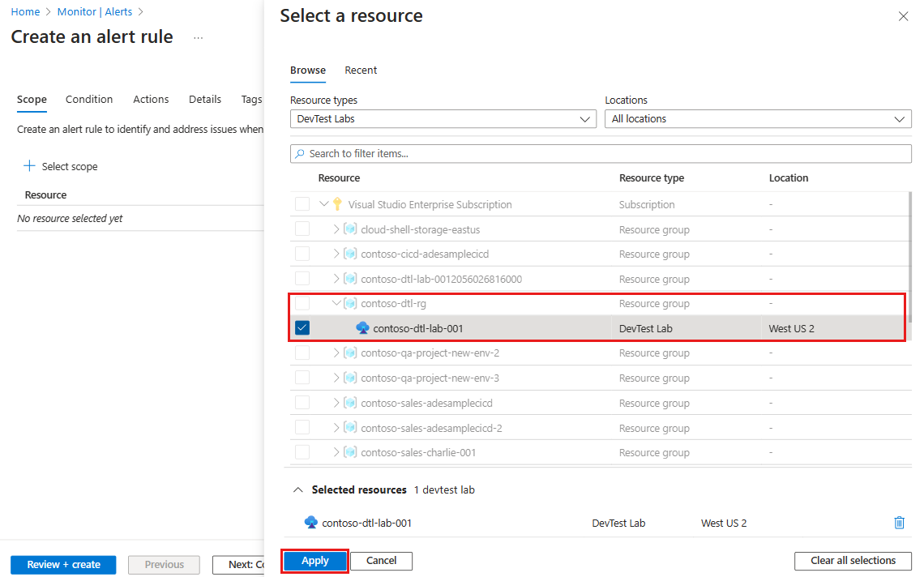Image resolution: width=924 pixels, height=577 pixels.
Task: Uncheck the contoso-dtl-lab-001 checkbox
Action: (x=302, y=327)
